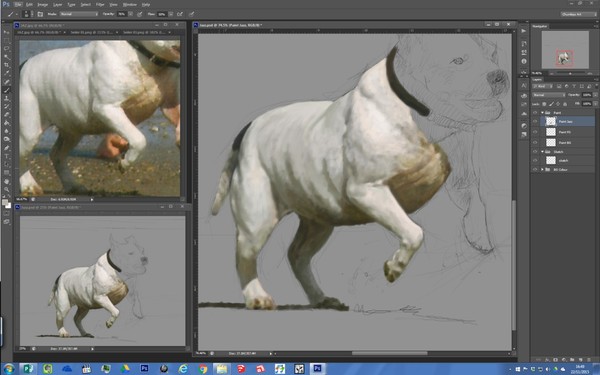Open the Info panel icon
Screen dimensions: 600x375
tap(524, 61)
